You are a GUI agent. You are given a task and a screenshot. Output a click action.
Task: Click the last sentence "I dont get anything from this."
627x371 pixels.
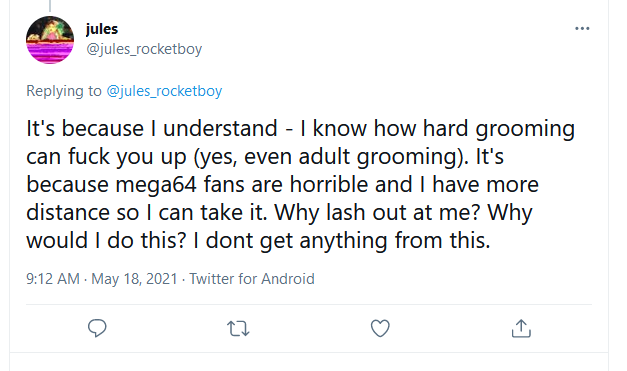[341, 241]
